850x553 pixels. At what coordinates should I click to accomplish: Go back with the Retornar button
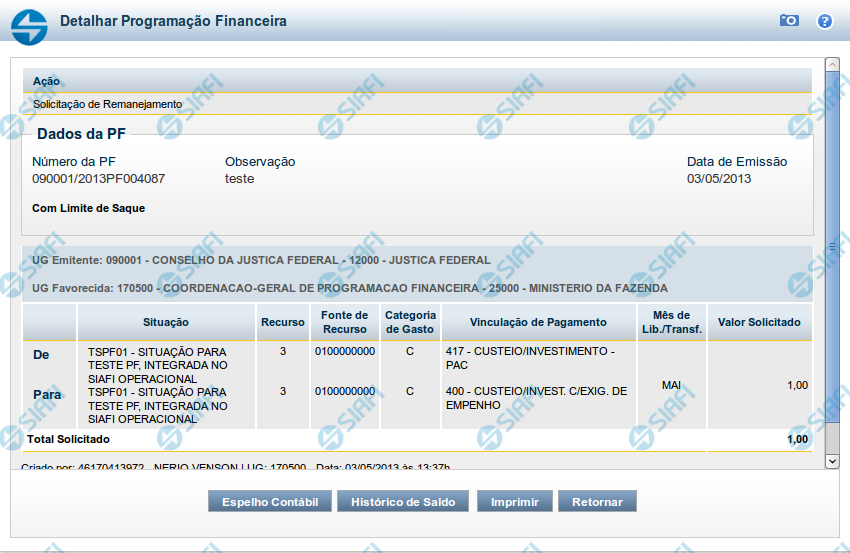click(x=597, y=502)
